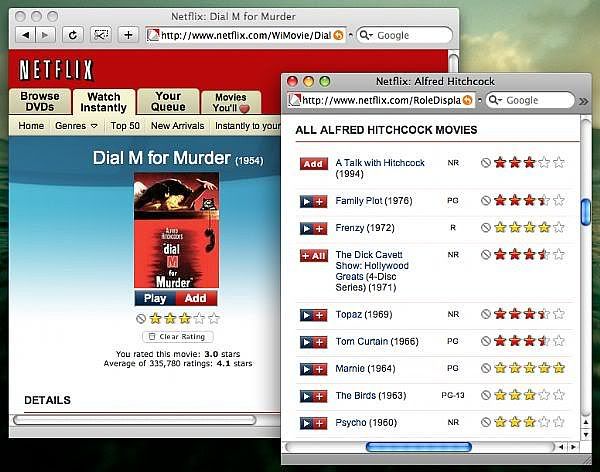
Task: Mark Frenzy as not interested
Action: click(x=486, y=227)
